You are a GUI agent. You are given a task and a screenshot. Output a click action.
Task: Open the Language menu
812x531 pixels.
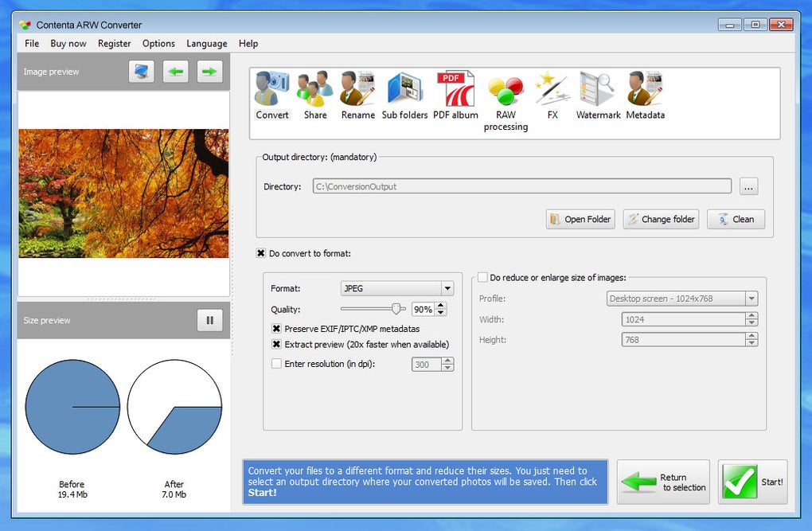[x=207, y=44]
